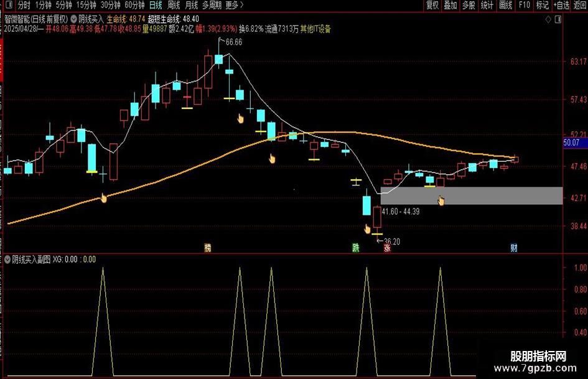Expand the 更多 periods menu
The width and height of the screenshot is (588, 379).
[235, 5]
